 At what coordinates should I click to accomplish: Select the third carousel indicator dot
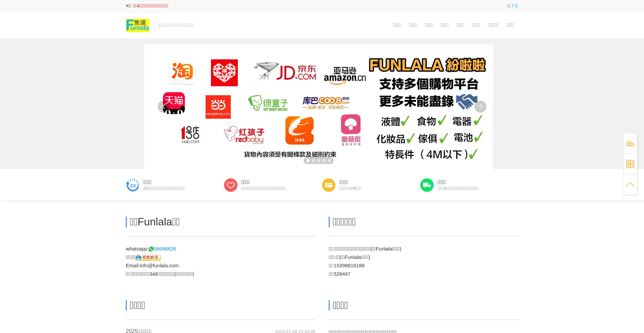tap(319, 161)
